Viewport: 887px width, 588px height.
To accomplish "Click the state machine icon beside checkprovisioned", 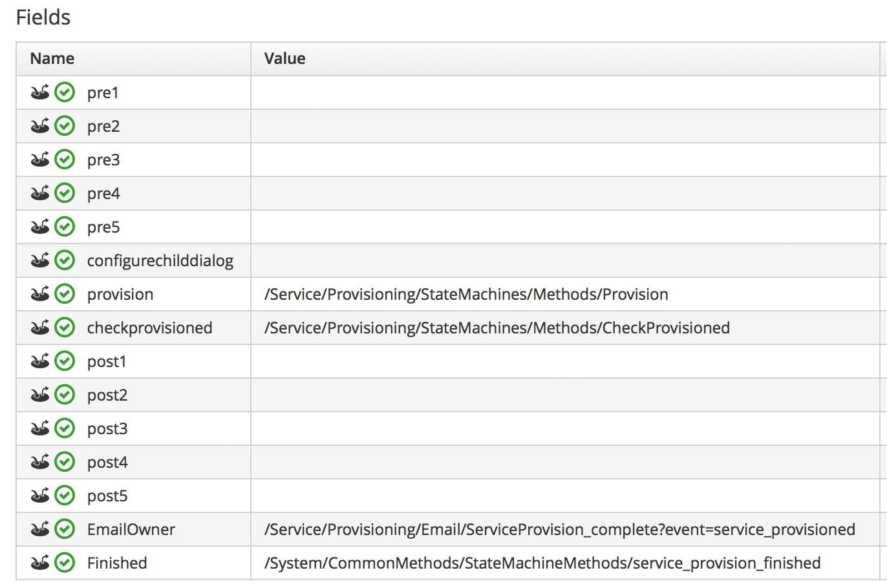I will pyautogui.click(x=40, y=328).
